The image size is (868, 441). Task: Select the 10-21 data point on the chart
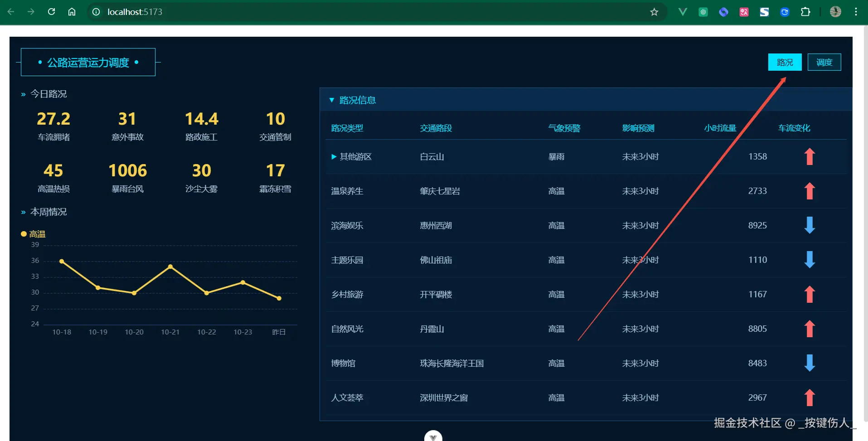[170, 267]
